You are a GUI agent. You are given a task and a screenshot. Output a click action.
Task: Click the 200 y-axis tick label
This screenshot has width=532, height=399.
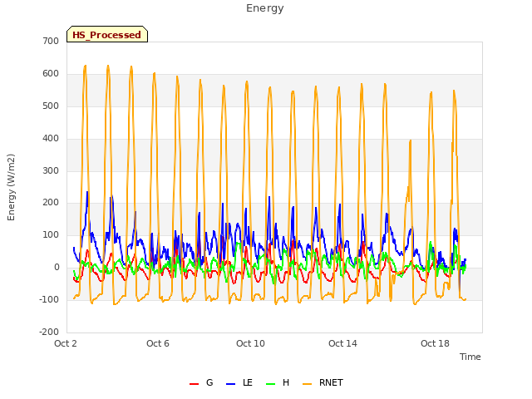51,203
